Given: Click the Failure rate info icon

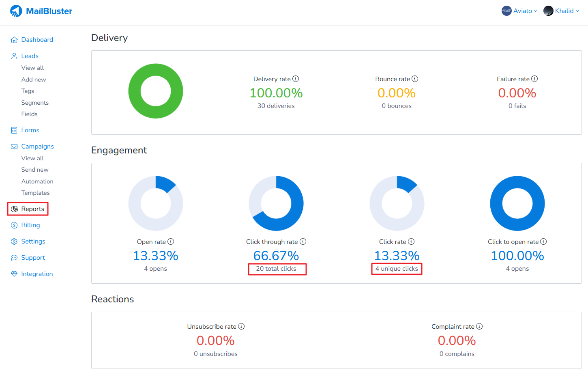Looking at the screenshot, I should [534, 79].
